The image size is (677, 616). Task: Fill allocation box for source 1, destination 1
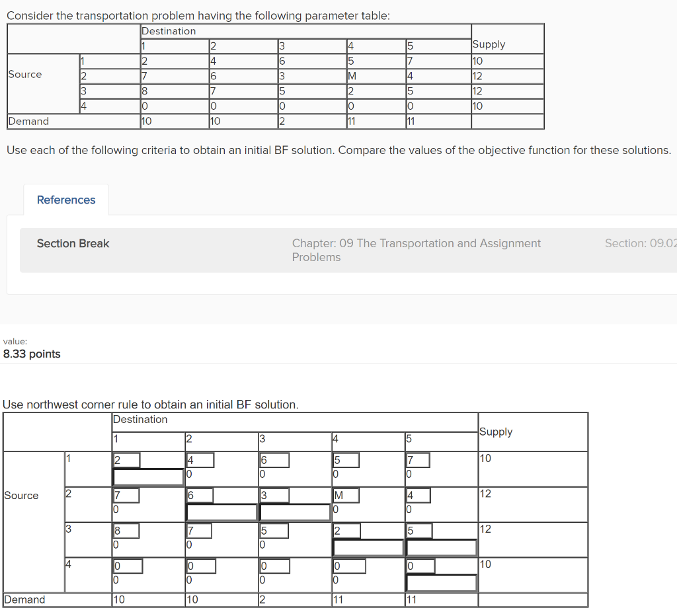coord(149,477)
